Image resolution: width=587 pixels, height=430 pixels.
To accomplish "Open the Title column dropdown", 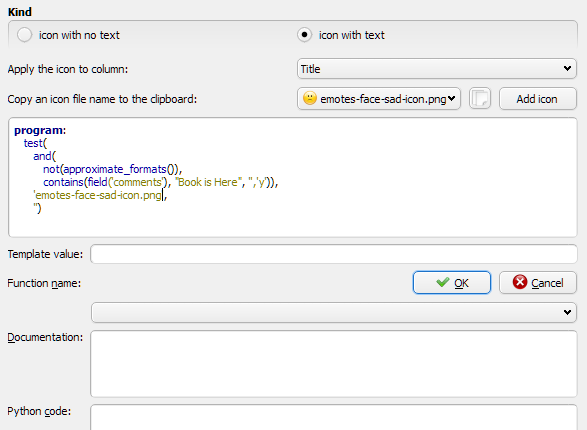I will [x=437, y=68].
